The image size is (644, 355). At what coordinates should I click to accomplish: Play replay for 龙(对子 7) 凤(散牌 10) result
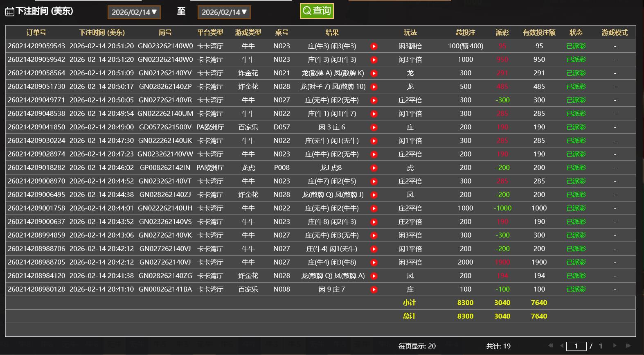[374, 87]
